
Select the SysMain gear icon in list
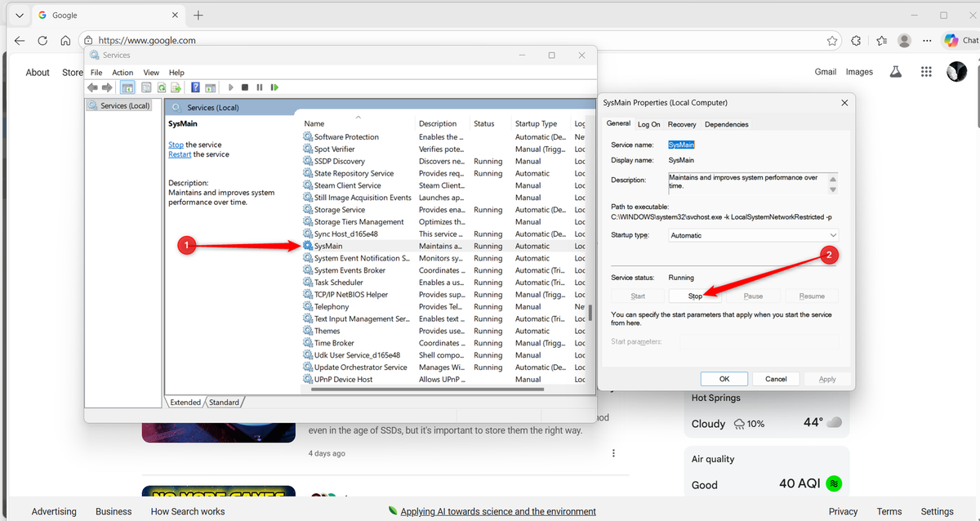[308, 246]
